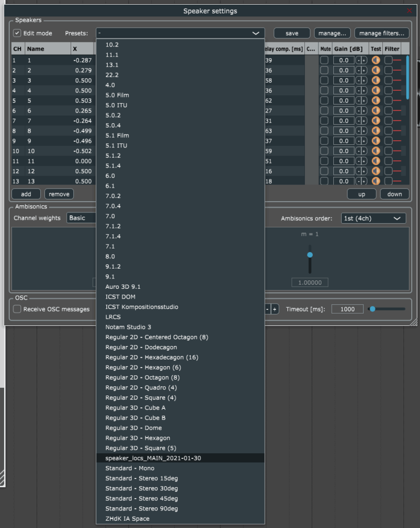Screen dimensions: 420x528
Task: Choose LRCS preset
Action: point(181,317)
